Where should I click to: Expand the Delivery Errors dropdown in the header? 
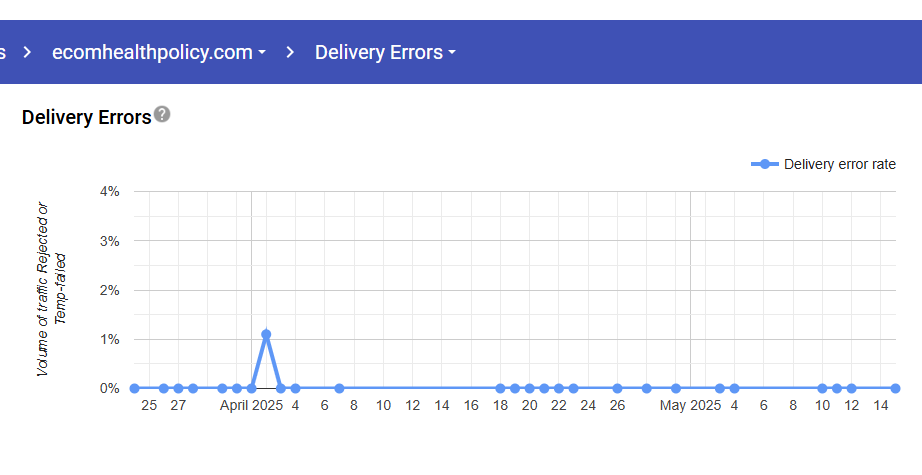point(385,52)
